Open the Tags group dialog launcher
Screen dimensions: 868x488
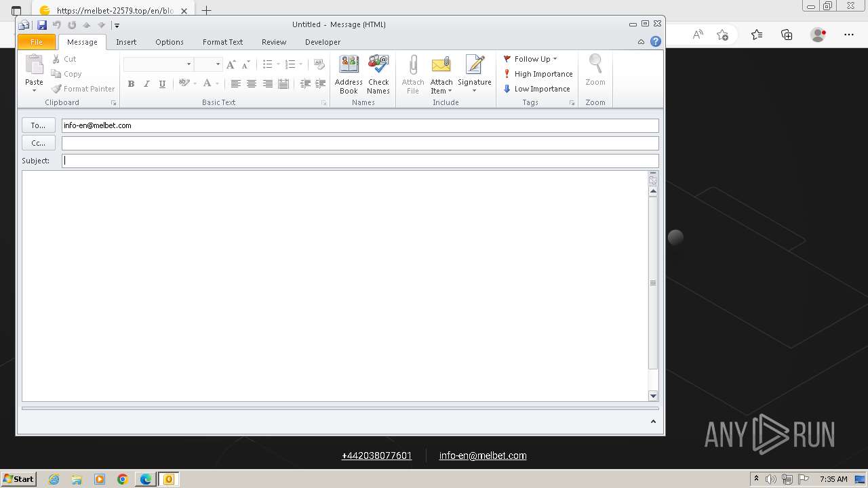[572, 103]
